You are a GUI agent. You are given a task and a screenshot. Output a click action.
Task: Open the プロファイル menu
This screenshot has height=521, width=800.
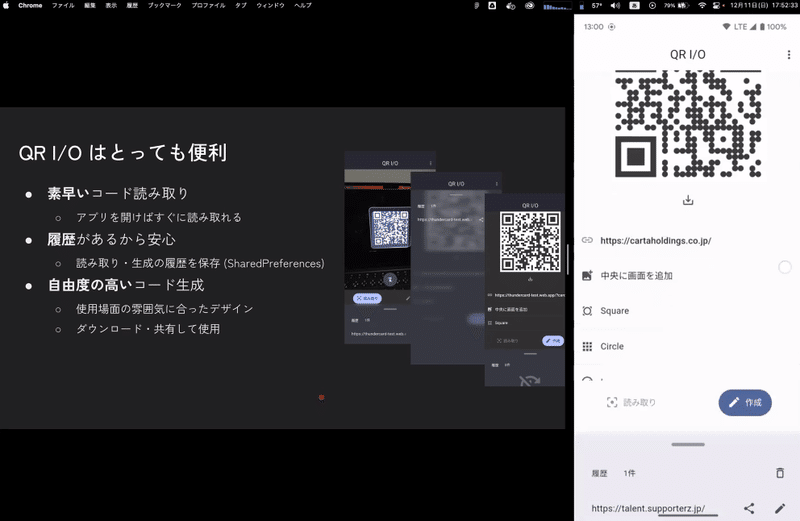tap(208, 5)
